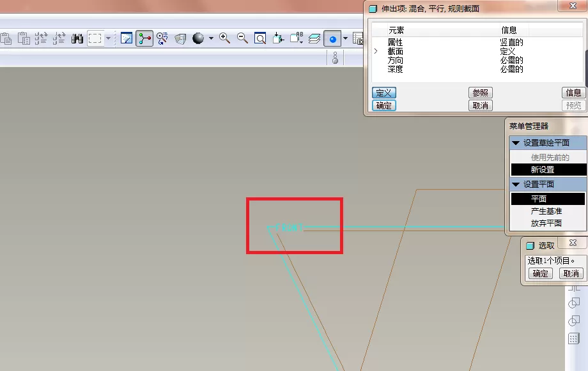Toggle the spin center icon
The image size is (588, 371).
pyautogui.click(x=144, y=38)
